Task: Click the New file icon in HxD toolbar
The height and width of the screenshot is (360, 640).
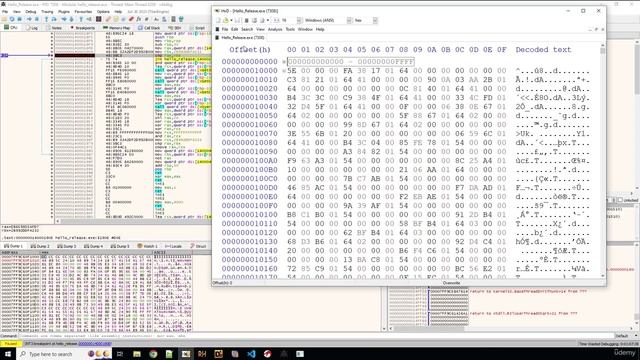Action: (x=218, y=20)
